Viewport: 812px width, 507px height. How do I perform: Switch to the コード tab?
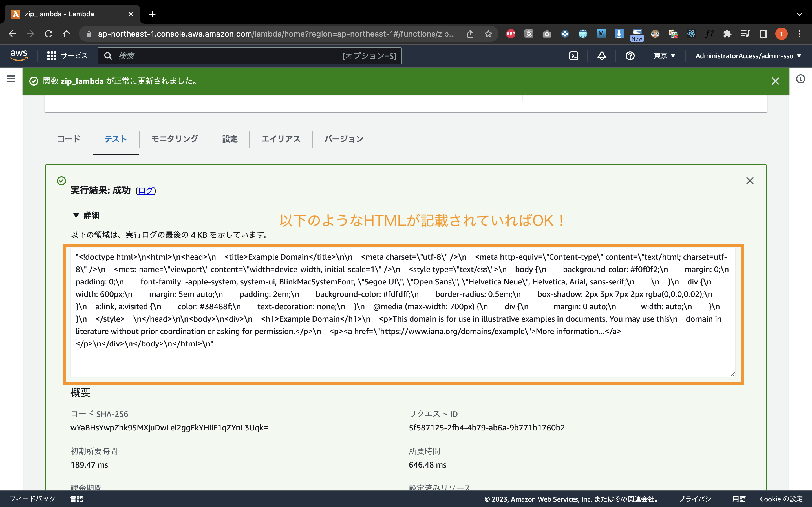point(69,139)
